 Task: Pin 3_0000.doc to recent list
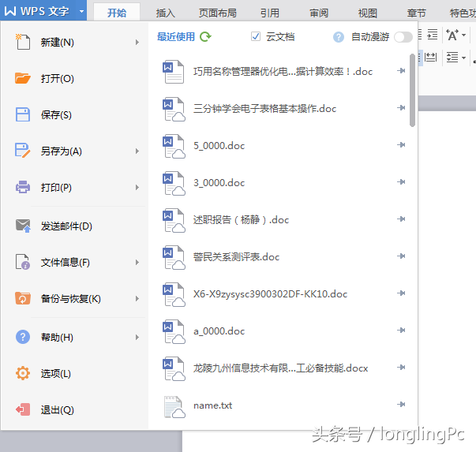pyautogui.click(x=401, y=181)
